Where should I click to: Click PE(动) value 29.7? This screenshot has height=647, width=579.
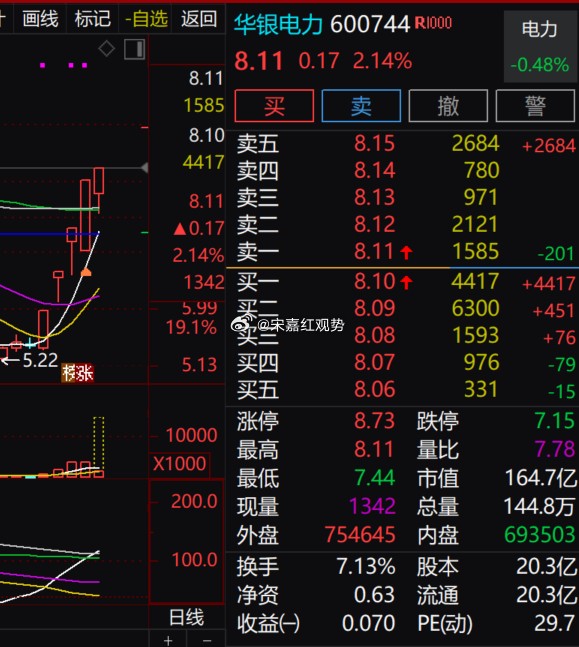(x=555, y=623)
